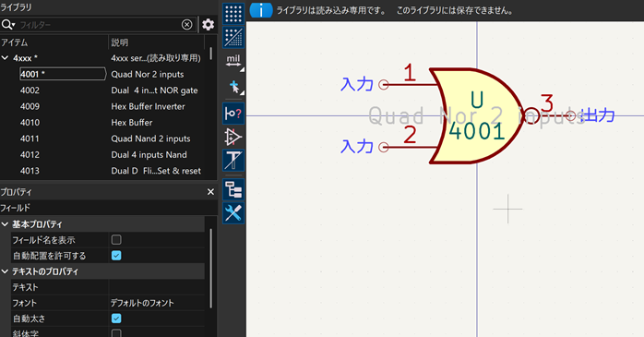Click the 出力 pin label

(x=598, y=115)
